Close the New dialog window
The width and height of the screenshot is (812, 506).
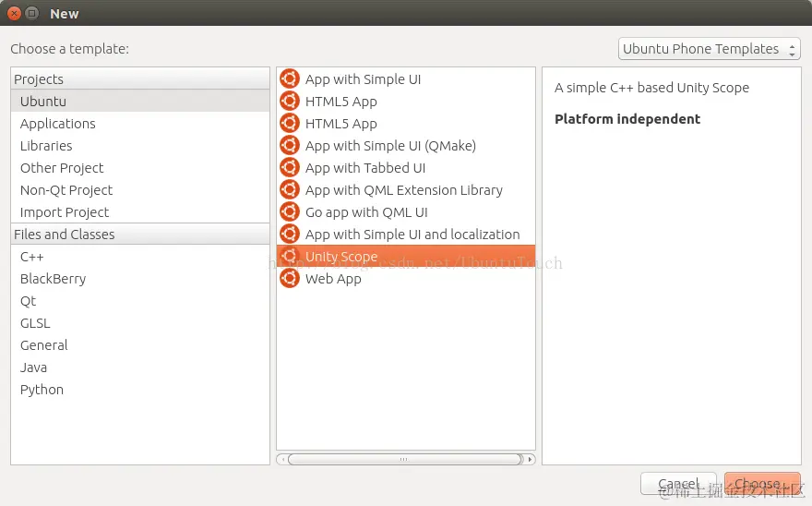(14, 14)
